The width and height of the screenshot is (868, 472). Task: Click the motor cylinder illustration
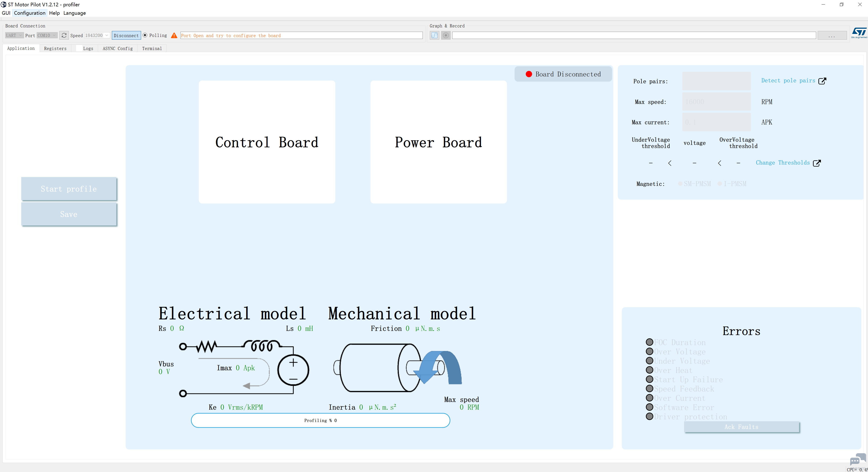pos(398,368)
